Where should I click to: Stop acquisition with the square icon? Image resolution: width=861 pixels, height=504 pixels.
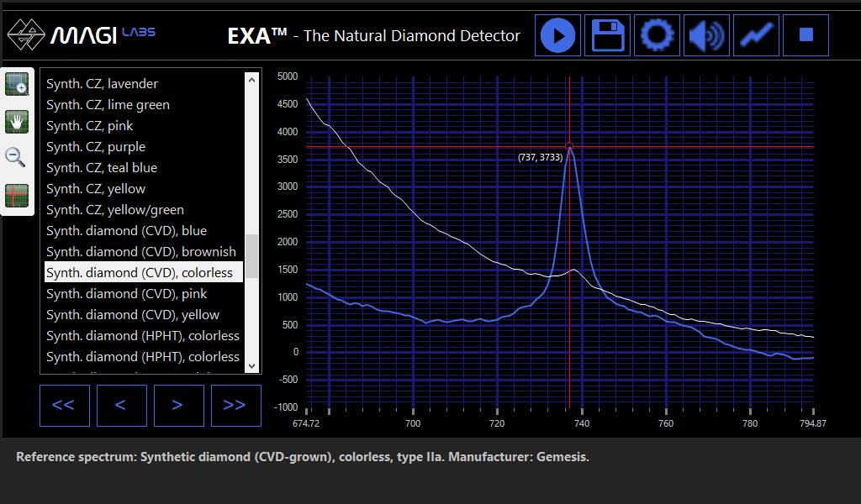pos(806,35)
